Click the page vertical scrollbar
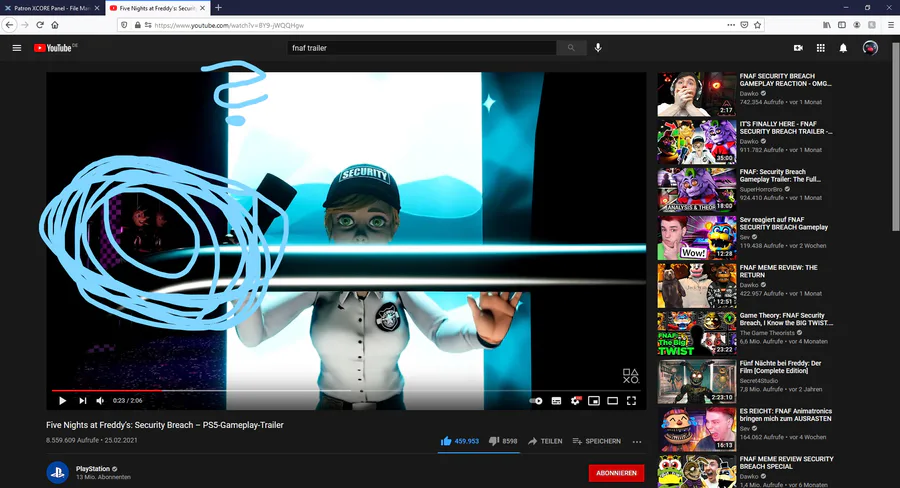 coord(896,138)
